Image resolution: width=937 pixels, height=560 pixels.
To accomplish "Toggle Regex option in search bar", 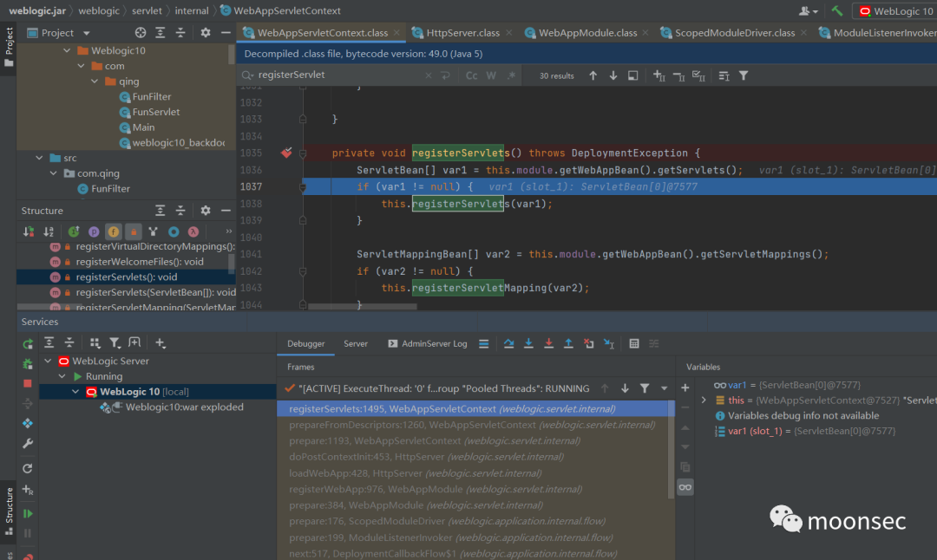I will pyautogui.click(x=511, y=75).
